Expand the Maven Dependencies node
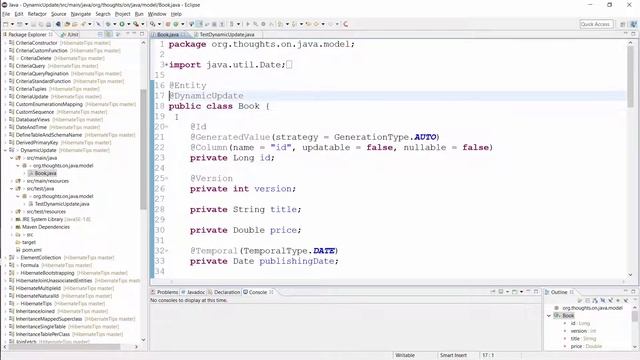This screenshot has height=360, width=640. (11, 227)
